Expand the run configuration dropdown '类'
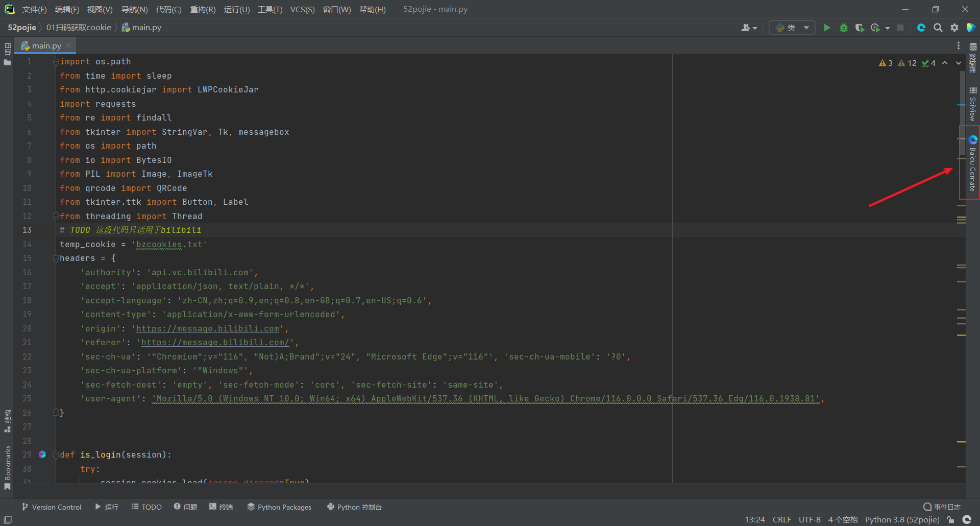The height and width of the screenshot is (526, 980). point(792,28)
